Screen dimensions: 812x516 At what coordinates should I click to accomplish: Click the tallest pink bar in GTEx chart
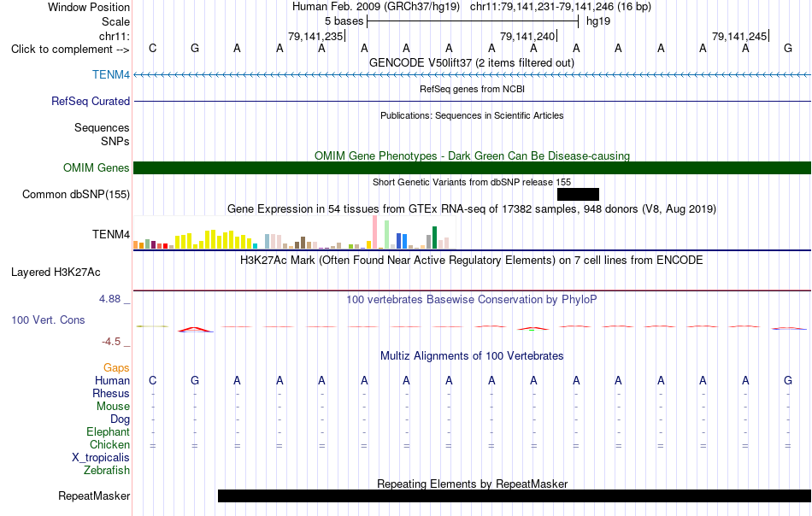(x=374, y=232)
